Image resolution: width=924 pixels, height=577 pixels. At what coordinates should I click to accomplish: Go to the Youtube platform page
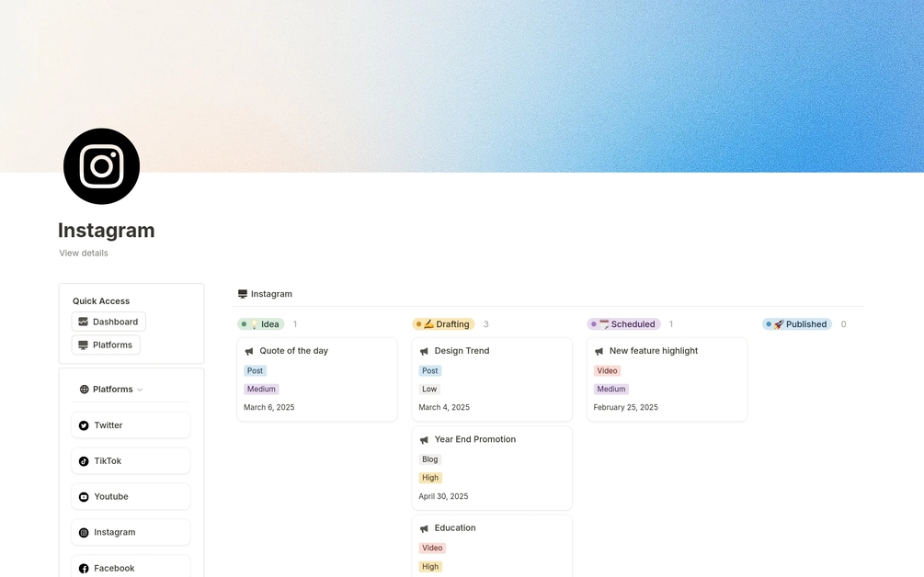(131, 496)
